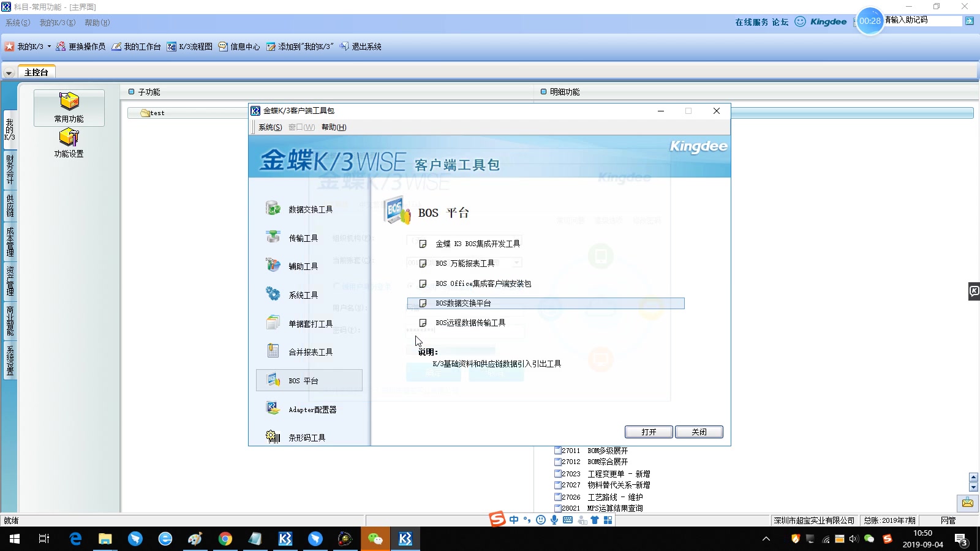Expand the tab list dropdown arrow beside 主控台
980x551 pixels.
(x=9, y=73)
